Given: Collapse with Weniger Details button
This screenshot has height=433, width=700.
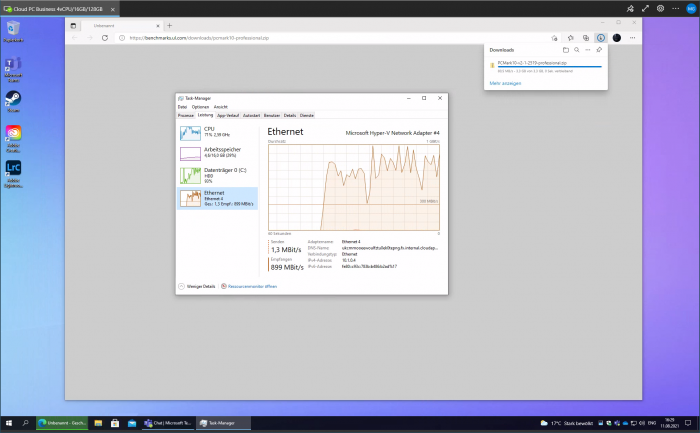Looking at the screenshot, I should (x=197, y=287).
